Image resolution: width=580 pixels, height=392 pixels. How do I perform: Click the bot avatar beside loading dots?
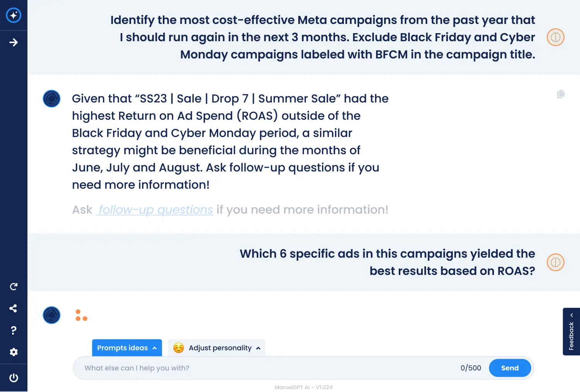(x=51, y=315)
